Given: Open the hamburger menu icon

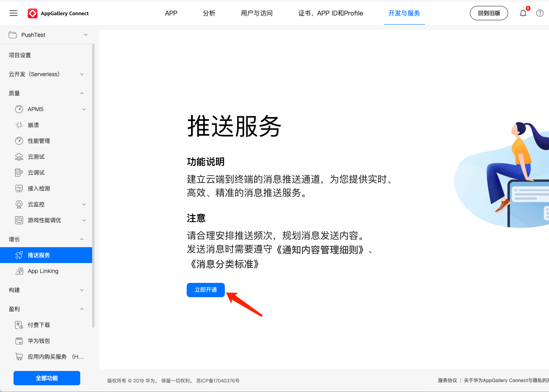Looking at the screenshot, I should (14, 13).
